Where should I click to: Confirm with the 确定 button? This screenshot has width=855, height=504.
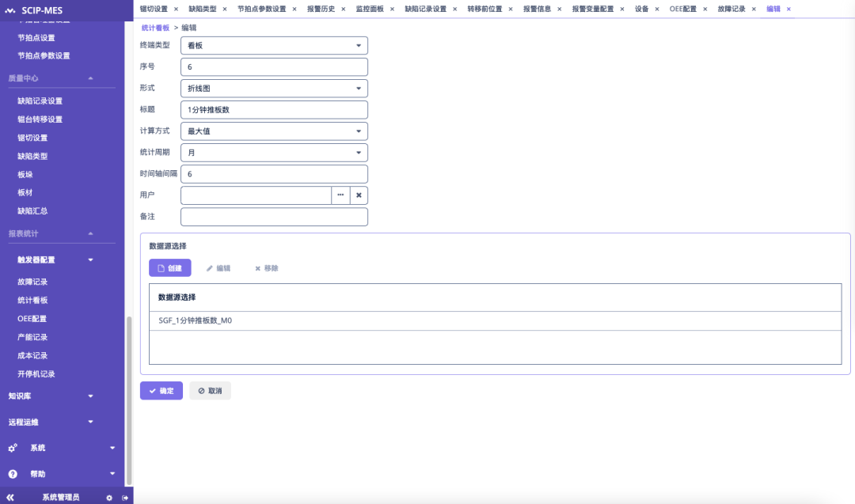161,391
